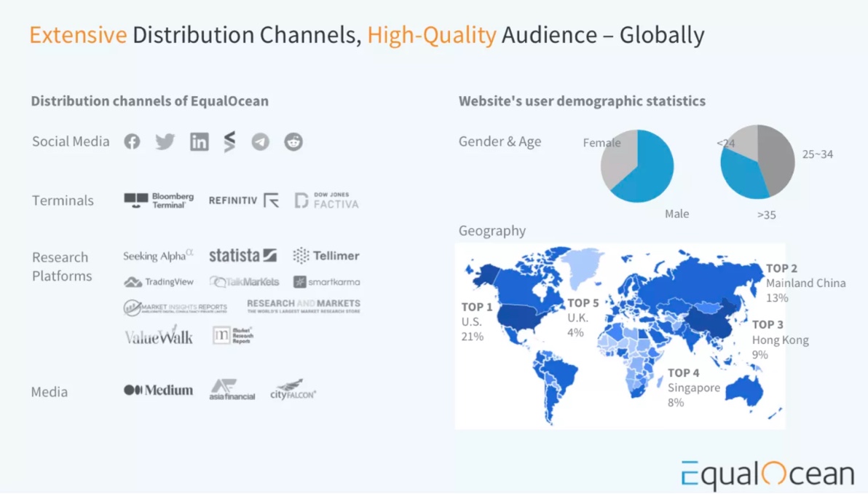This screenshot has height=494, width=868.
Task: Select the Smartkarma logo
Action: tap(327, 282)
